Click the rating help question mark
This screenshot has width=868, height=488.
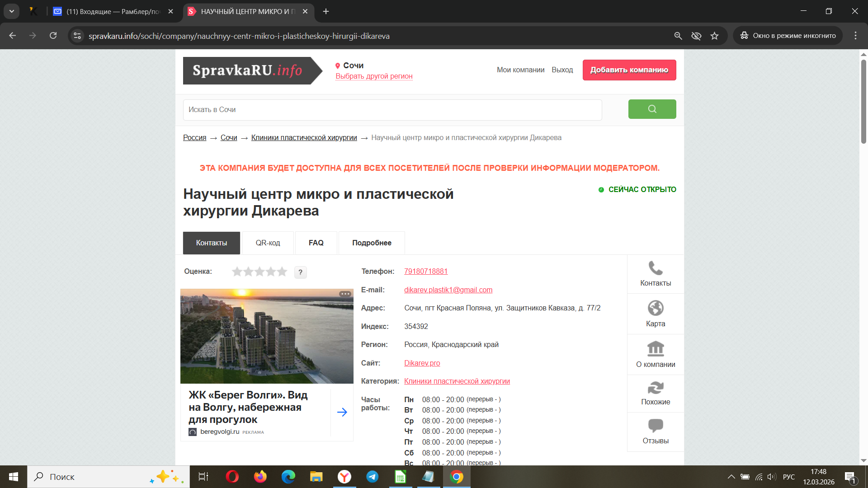pyautogui.click(x=300, y=272)
